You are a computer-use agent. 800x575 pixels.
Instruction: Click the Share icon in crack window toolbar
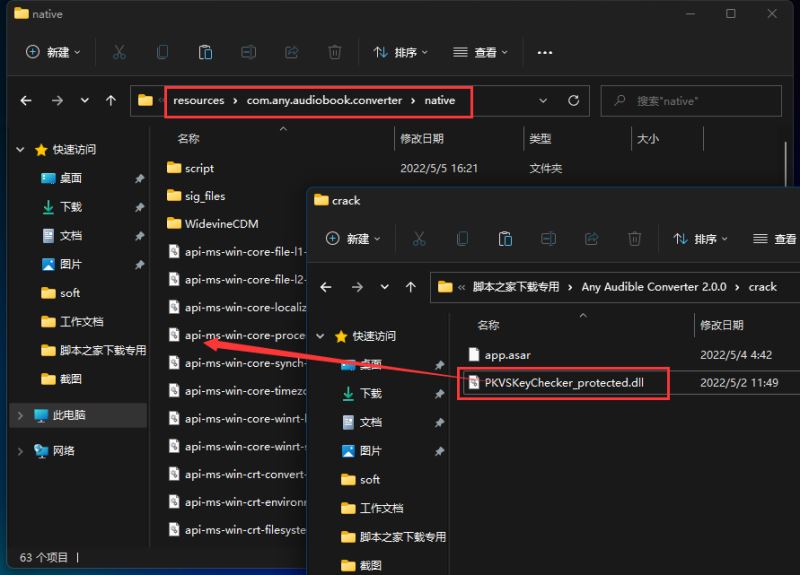click(591, 239)
